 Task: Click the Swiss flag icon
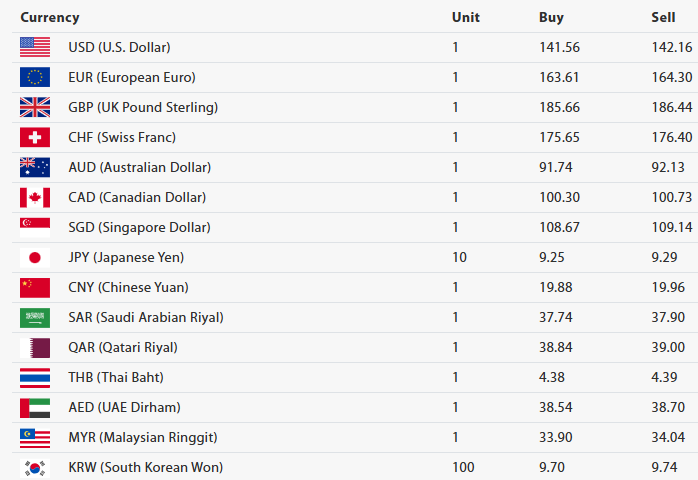point(34,137)
